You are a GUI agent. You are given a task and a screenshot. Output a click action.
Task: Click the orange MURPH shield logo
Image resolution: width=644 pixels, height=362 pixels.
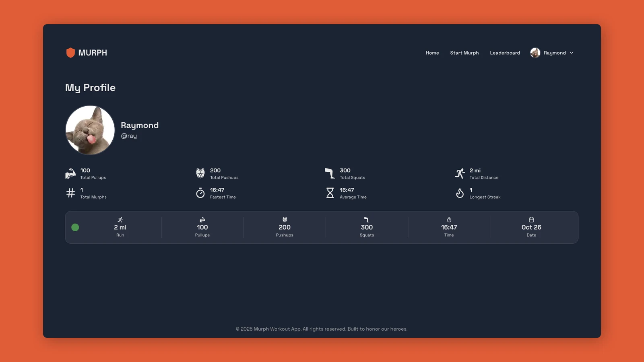70,53
